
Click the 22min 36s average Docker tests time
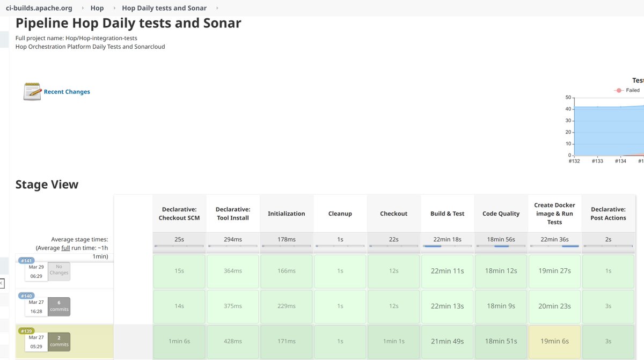[555, 239]
